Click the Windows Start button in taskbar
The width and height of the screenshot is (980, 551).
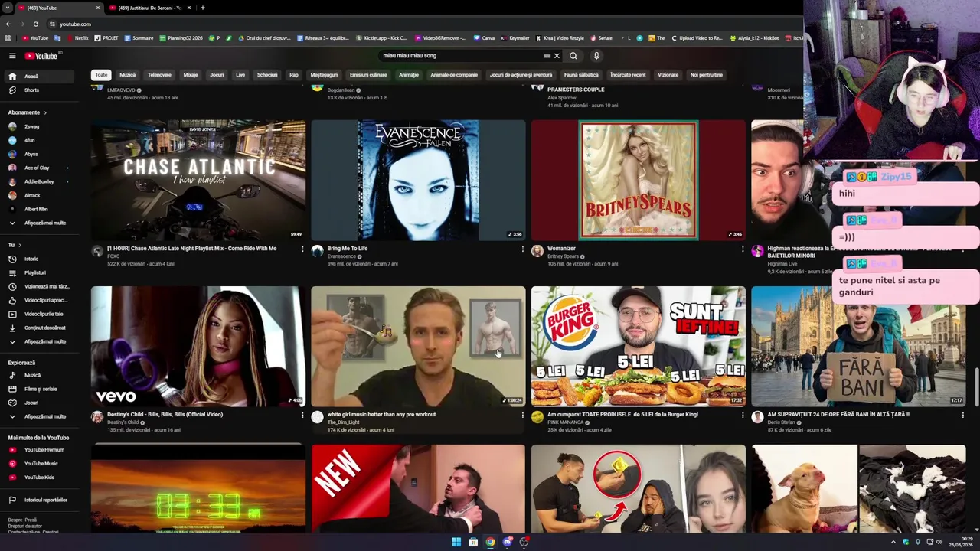[456, 542]
